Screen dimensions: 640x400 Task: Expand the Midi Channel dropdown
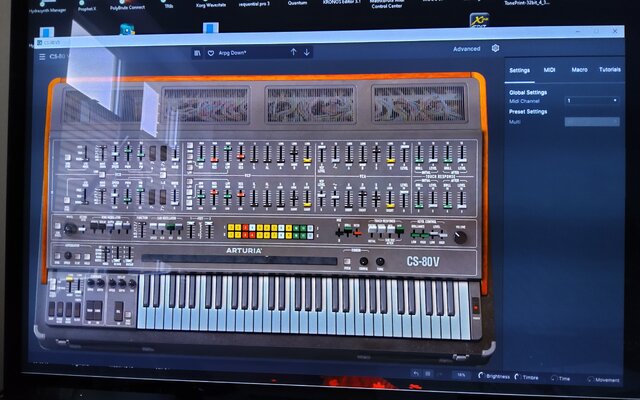tap(592, 100)
